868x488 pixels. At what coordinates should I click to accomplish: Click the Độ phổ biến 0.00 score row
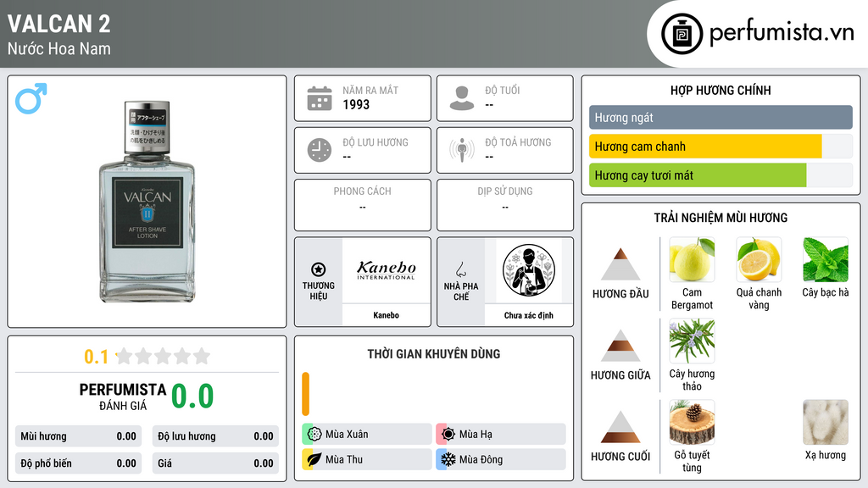tap(78, 463)
